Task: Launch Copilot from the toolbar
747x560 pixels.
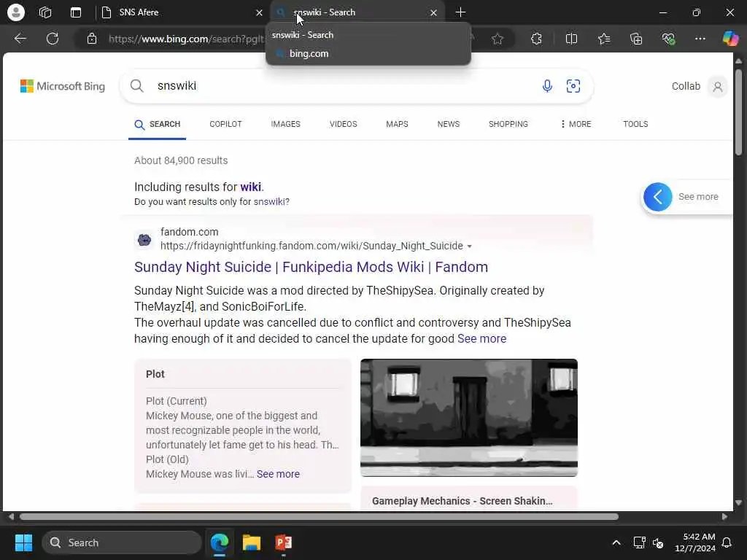Action: (x=729, y=39)
